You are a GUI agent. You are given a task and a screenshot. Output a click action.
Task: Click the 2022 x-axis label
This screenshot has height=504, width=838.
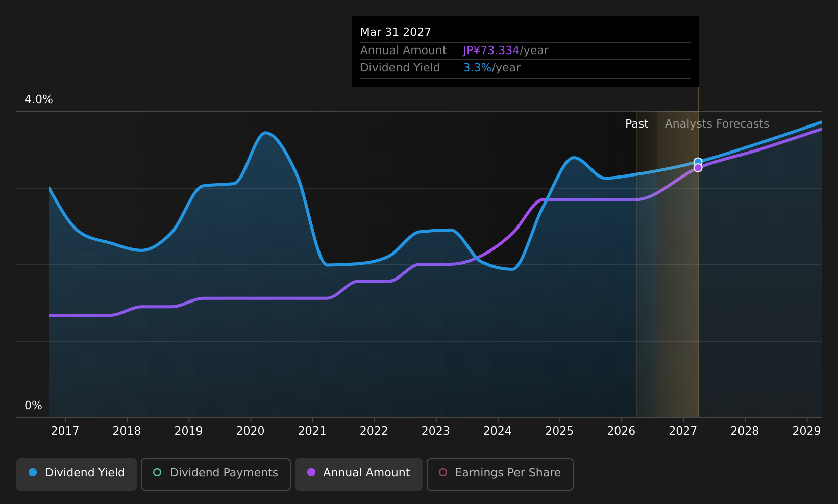pos(374,431)
